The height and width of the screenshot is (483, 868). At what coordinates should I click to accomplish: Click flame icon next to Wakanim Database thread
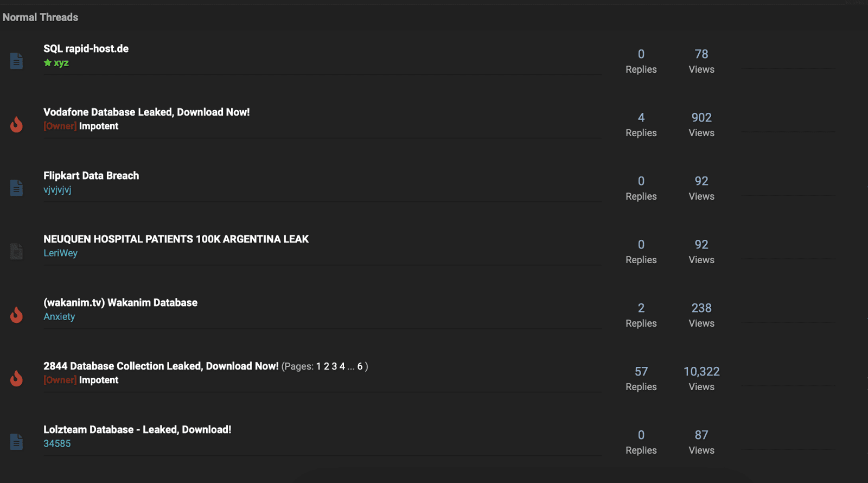[x=17, y=315]
